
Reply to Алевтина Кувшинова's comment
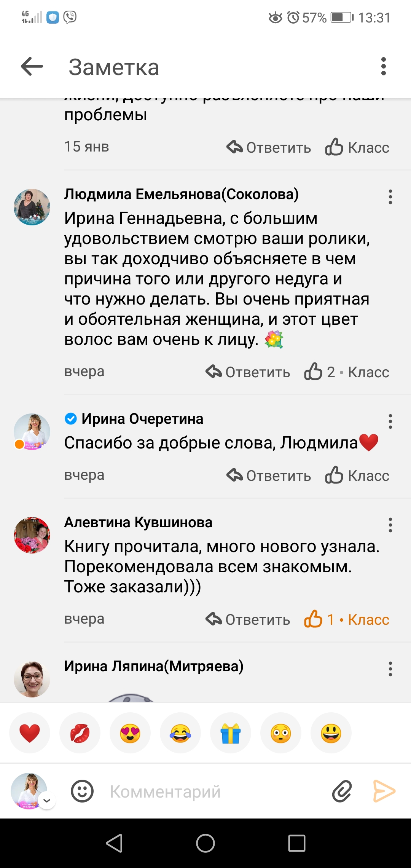248,619
